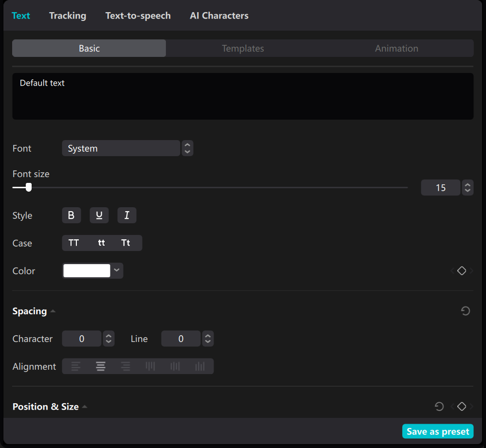Viewport: 486px width, 448px height.
Task: Add keyframe diamond for Color
Action: pyautogui.click(x=462, y=271)
